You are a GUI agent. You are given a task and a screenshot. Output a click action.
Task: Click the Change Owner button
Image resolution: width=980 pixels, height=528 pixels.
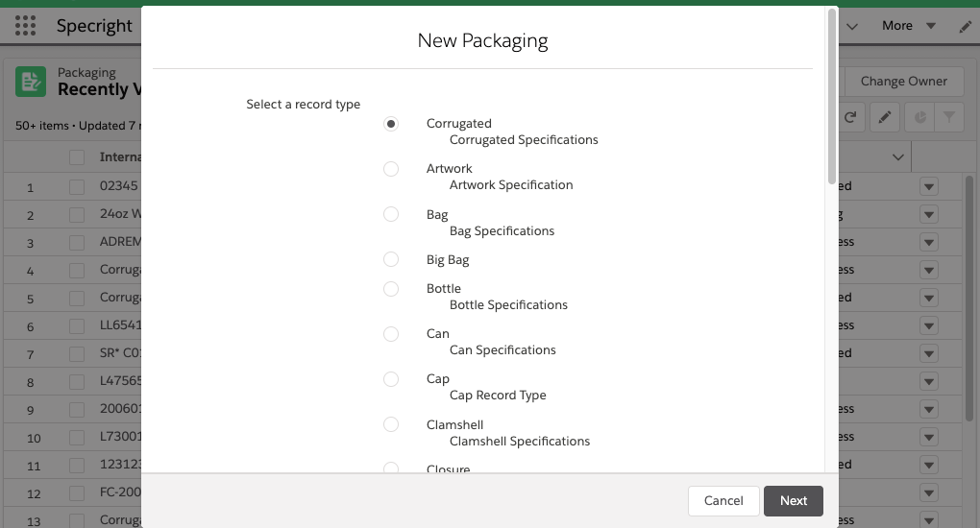click(903, 82)
